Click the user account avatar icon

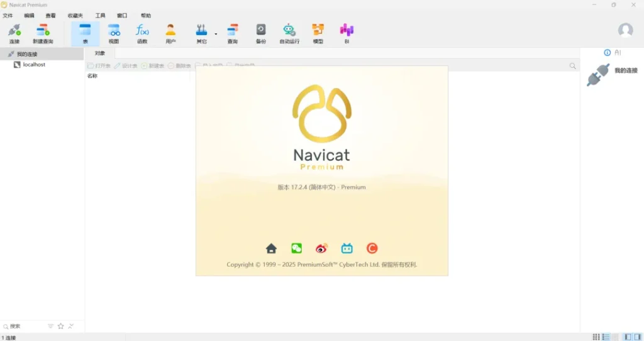(626, 30)
